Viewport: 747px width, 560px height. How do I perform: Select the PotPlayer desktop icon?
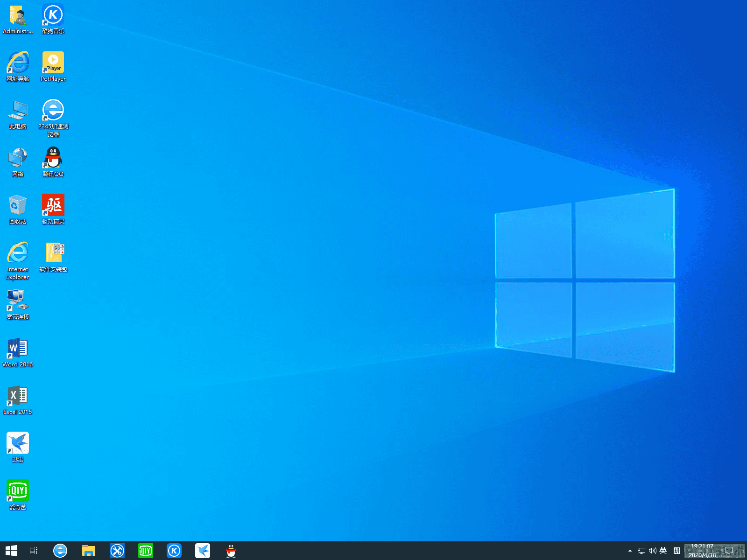click(53, 67)
